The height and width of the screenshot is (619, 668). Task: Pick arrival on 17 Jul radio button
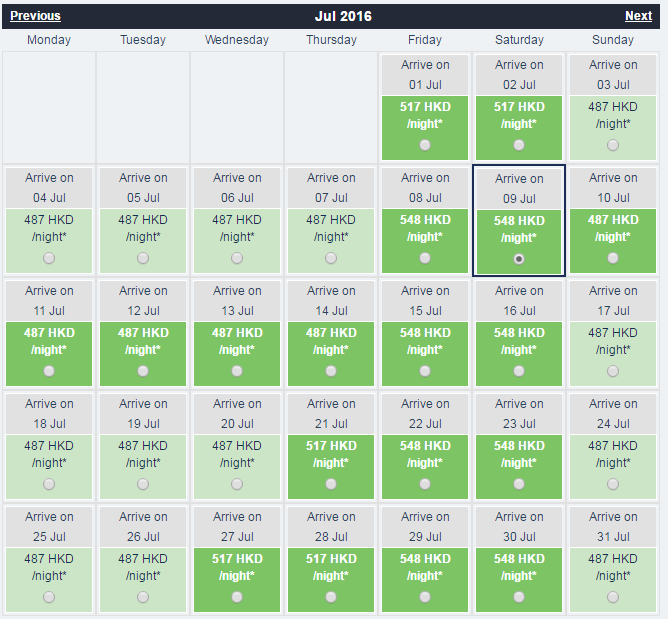613,371
